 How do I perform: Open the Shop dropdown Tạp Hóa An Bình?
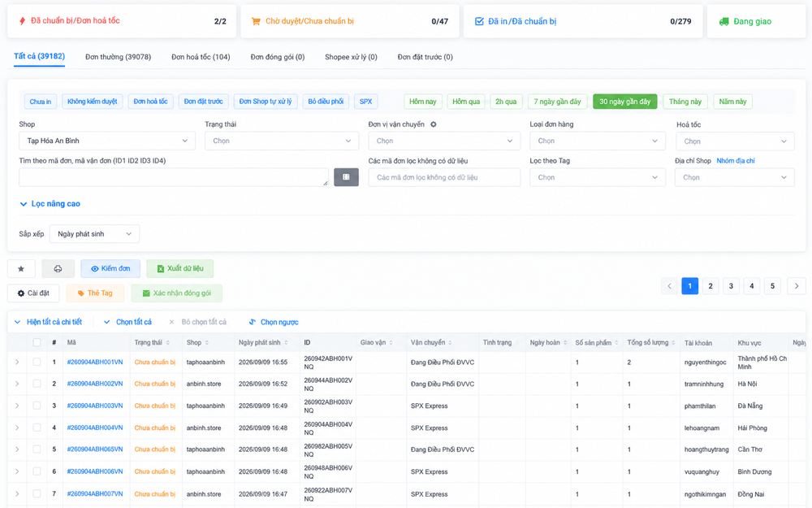point(107,141)
